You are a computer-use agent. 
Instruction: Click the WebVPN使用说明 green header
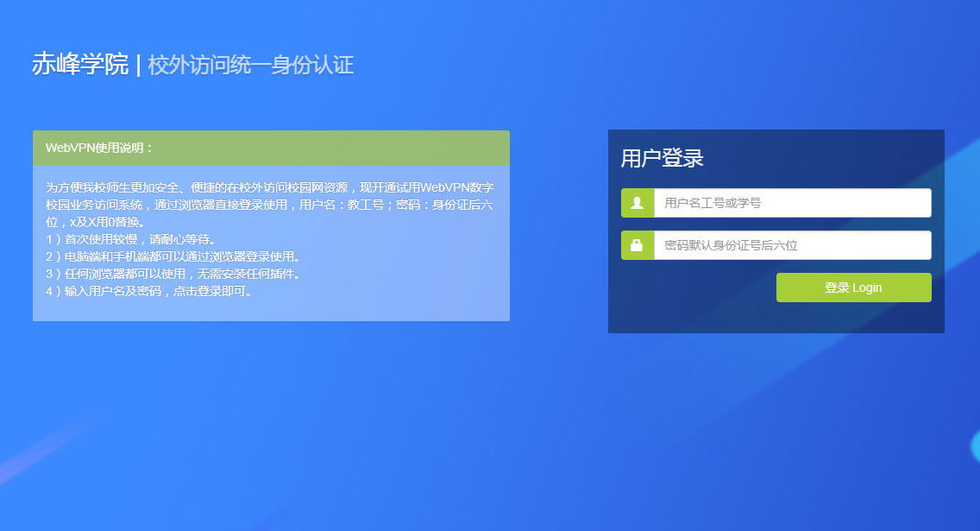pos(271,149)
